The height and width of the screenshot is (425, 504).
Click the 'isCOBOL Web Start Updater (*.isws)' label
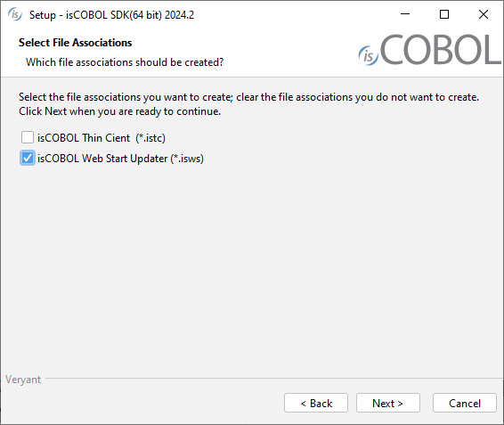120,159
